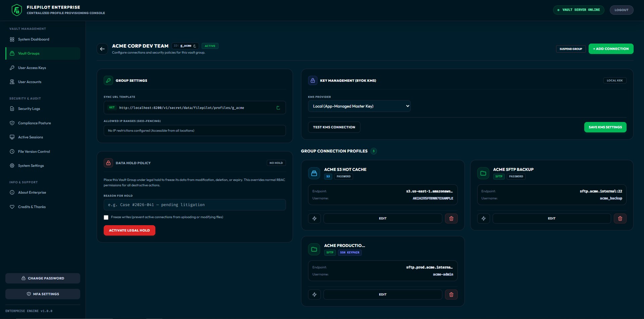Click the Key Management lock icon
The height and width of the screenshot is (319, 644).
click(312, 80)
